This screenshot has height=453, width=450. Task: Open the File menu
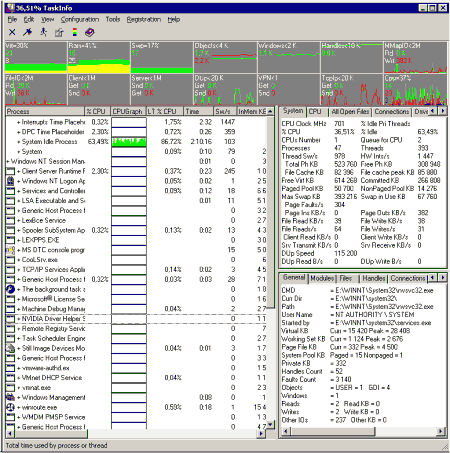(x=12, y=20)
